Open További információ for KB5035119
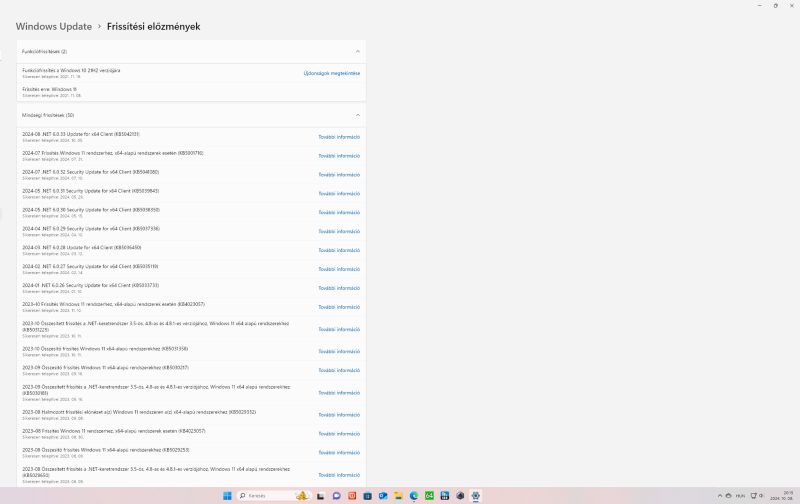Screen dimensions: 800x504 coord(339,269)
